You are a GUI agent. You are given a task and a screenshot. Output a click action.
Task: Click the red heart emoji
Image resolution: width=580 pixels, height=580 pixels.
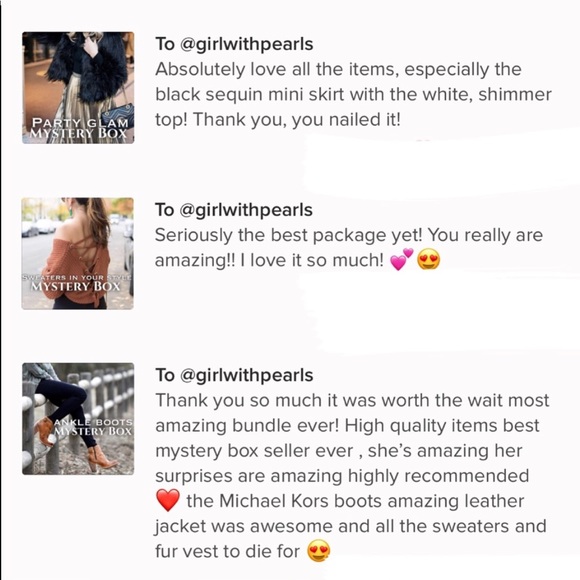[x=168, y=500]
